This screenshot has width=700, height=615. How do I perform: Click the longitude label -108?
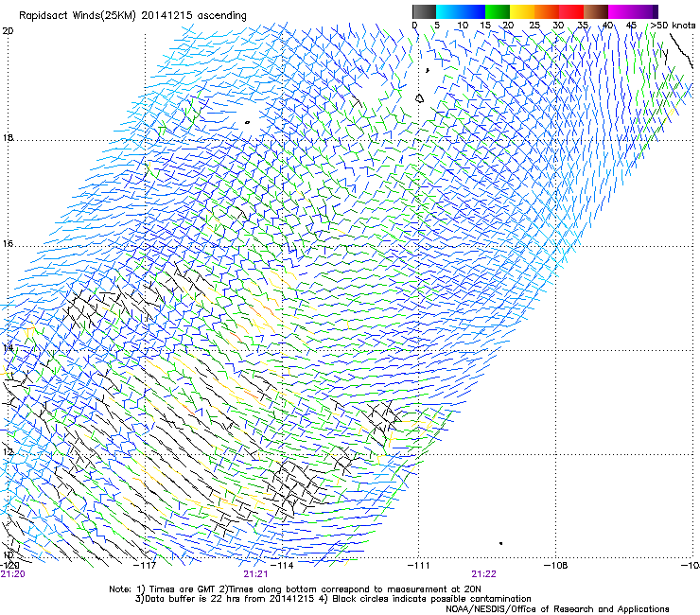(x=556, y=566)
